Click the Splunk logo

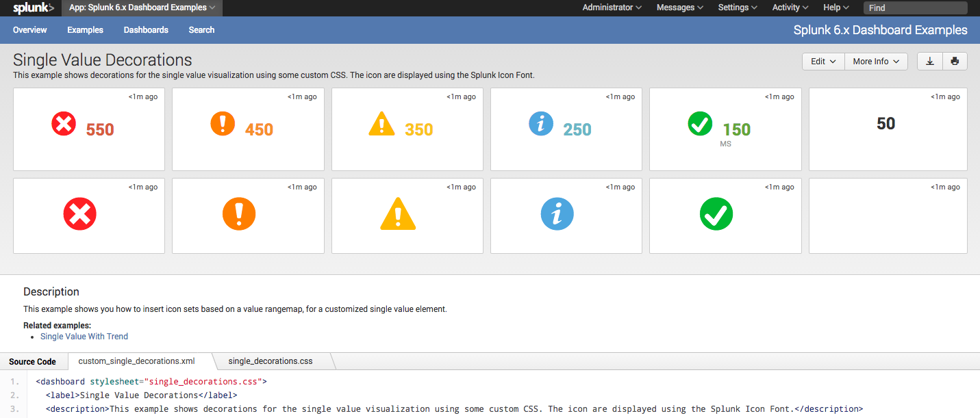[x=34, y=8]
